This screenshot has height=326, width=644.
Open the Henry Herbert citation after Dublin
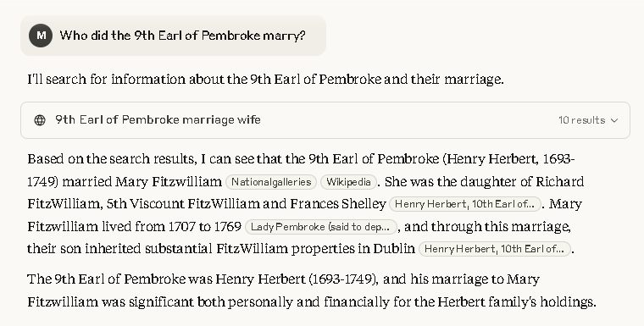pos(495,249)
